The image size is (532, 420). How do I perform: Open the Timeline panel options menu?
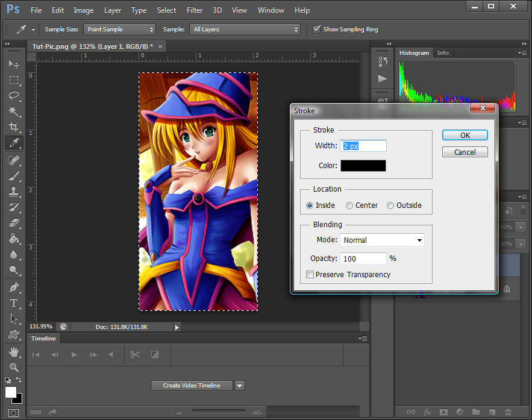point(363,338)
